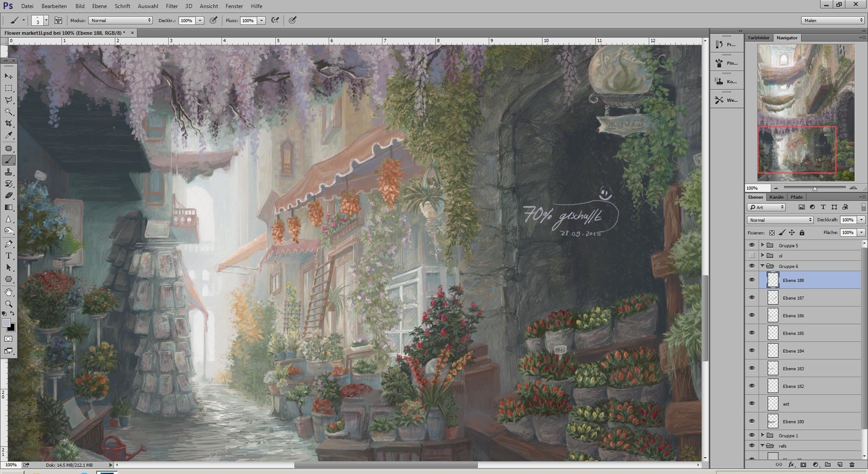Hide layer Ebene 188

click(751, 280)
